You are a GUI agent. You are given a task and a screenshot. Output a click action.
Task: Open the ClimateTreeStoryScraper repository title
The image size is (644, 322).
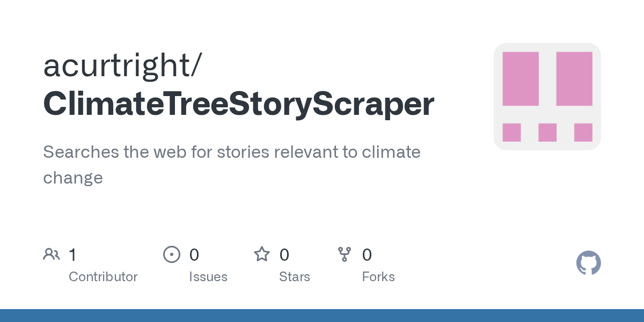[x=238, y=104]
